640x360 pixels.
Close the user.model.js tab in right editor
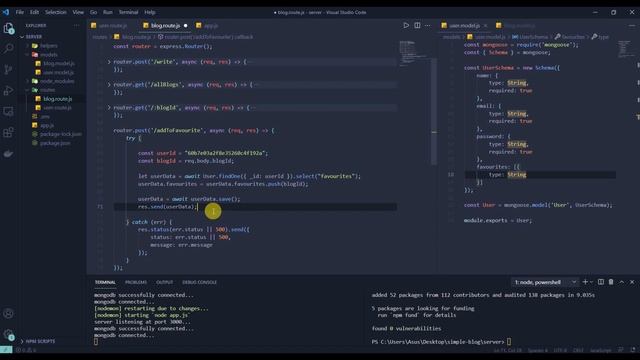pyautogui.click(x=485, y=25)
